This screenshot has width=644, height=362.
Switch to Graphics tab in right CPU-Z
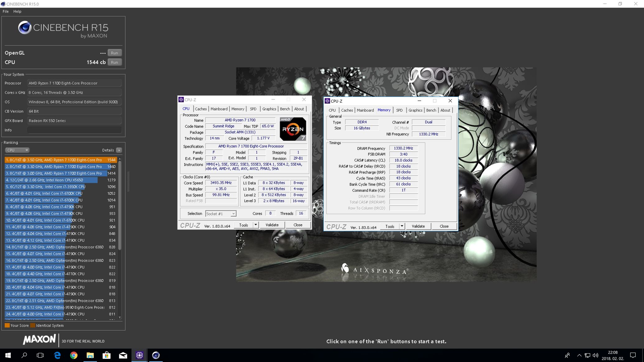point(415,110)
